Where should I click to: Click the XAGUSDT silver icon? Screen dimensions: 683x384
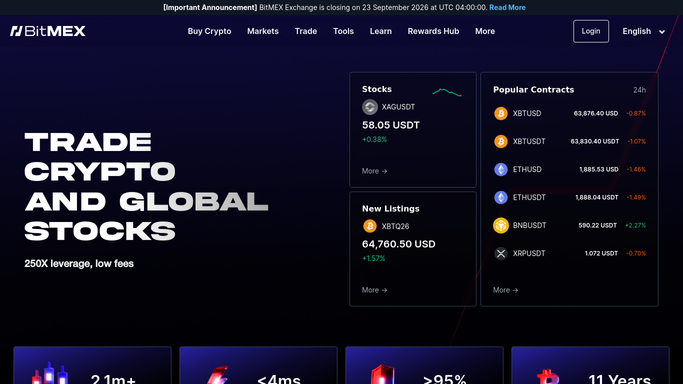pos(370,107)
